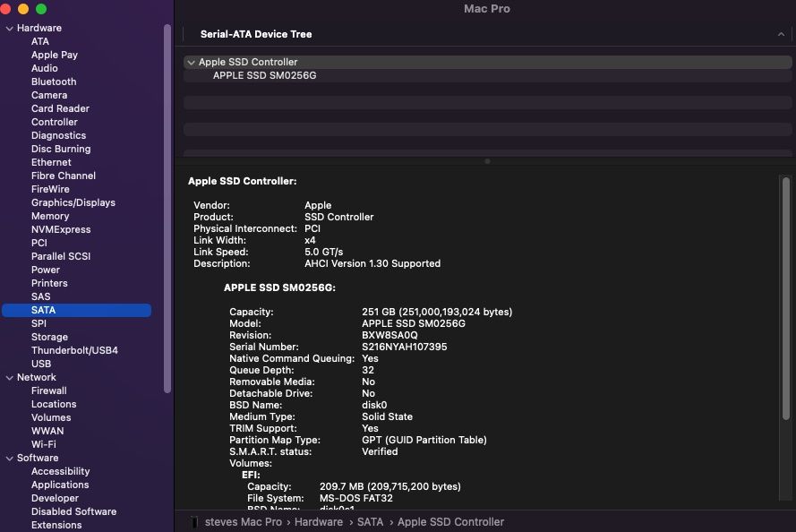Select Ethernet in the sidebar

coord(51,162)
